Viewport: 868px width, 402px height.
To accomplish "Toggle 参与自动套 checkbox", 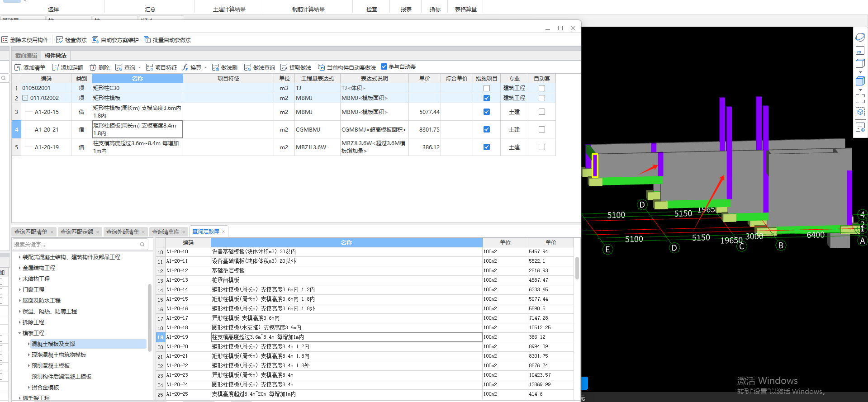I will coord(384,66).
